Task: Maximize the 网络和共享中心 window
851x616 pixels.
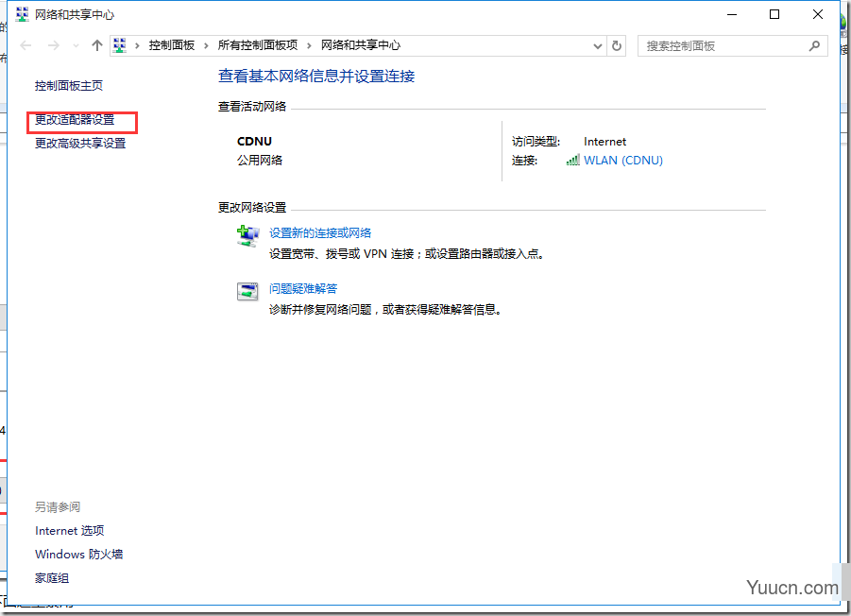Action: coord(774,15)
